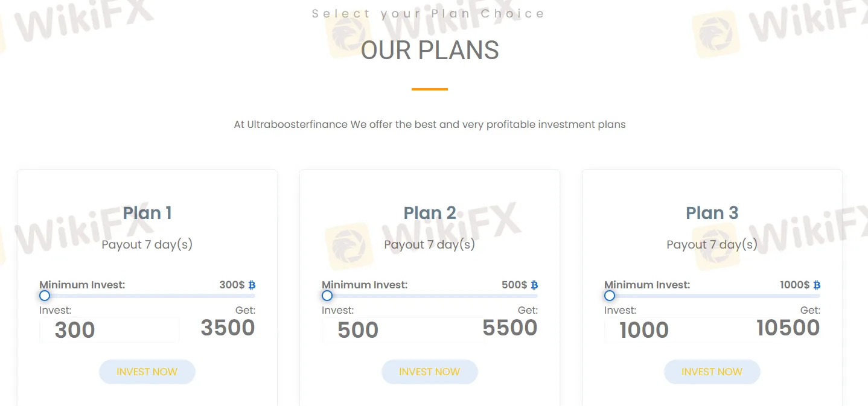Viewport: 868px width, 406px height.
Task: Click the Bitcoin icon beside 300$ in Plan 1
Action: (x=252, y=285)
